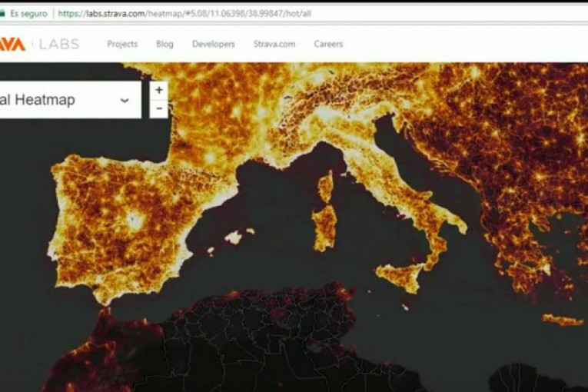
Task: Visit the Strava.com link
Action: (x=274, y=44)
